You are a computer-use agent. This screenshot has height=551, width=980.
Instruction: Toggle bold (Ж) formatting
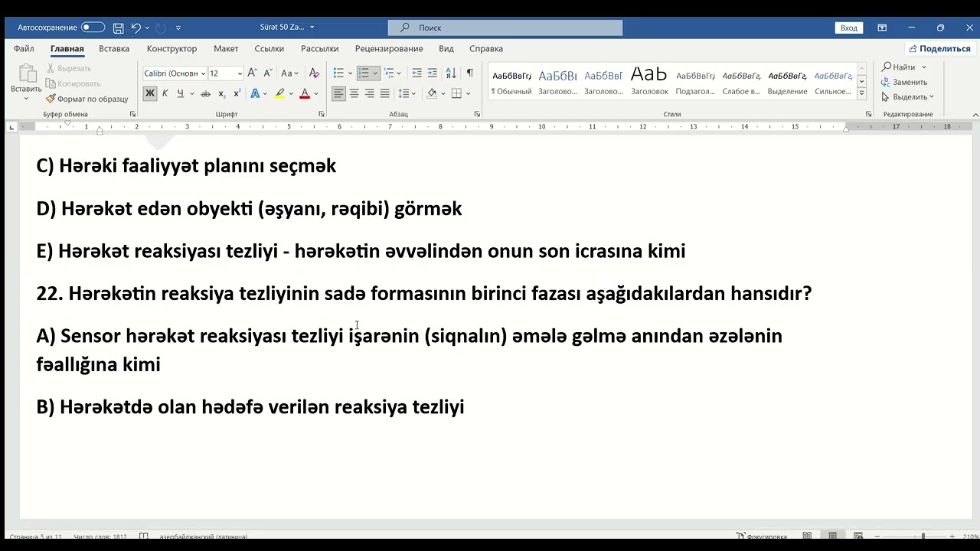coord(150,93)
